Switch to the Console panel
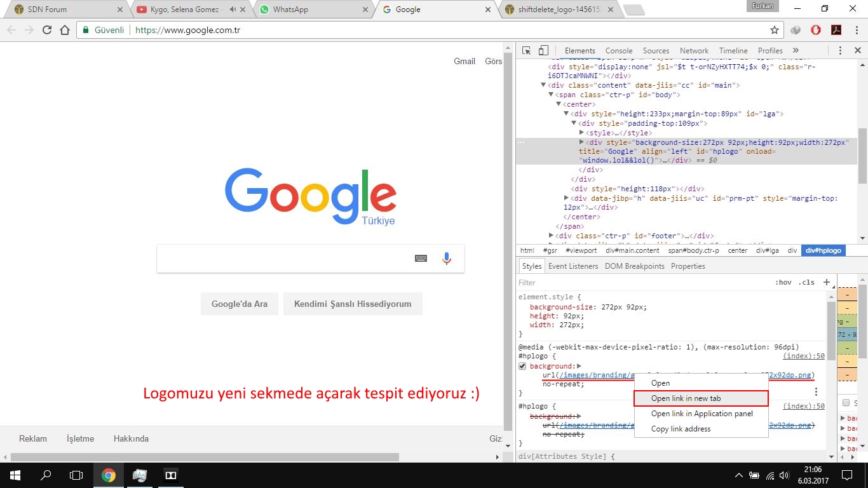Image resolution: width=868 pixels, height=488 pixels. pyautogui.click(x=619, y=51)
